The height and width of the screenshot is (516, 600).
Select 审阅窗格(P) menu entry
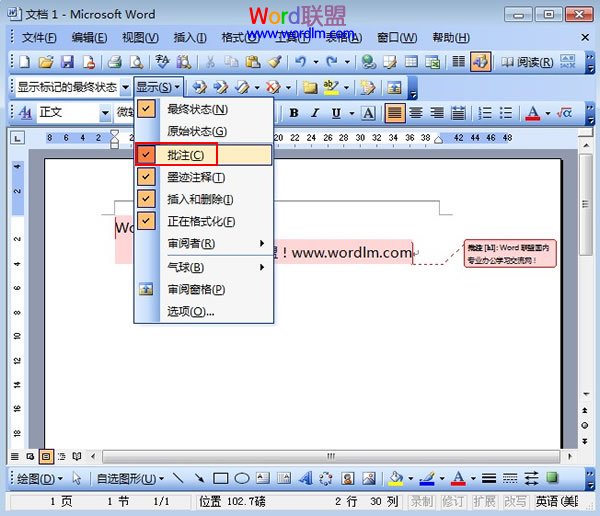[x=204, y=289]
